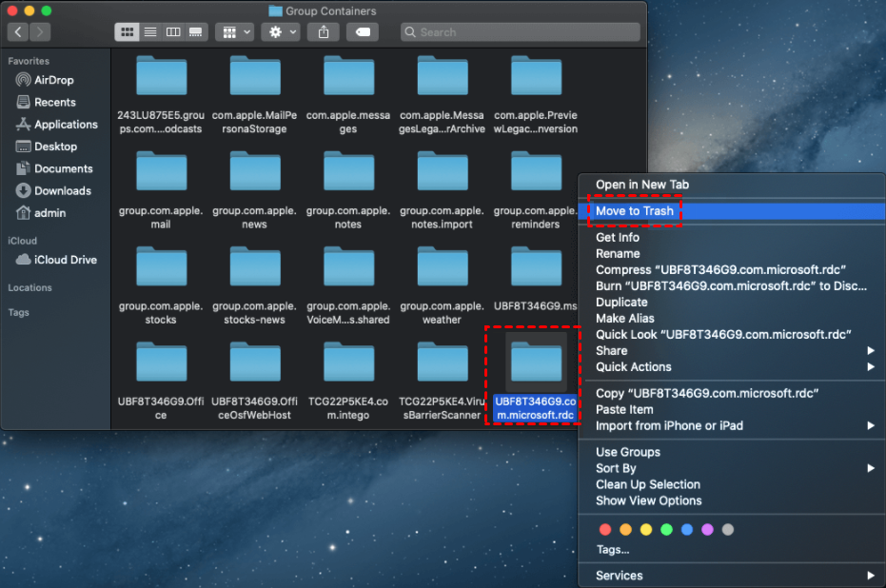Open Downloads from the sidebar

(62, 190)
